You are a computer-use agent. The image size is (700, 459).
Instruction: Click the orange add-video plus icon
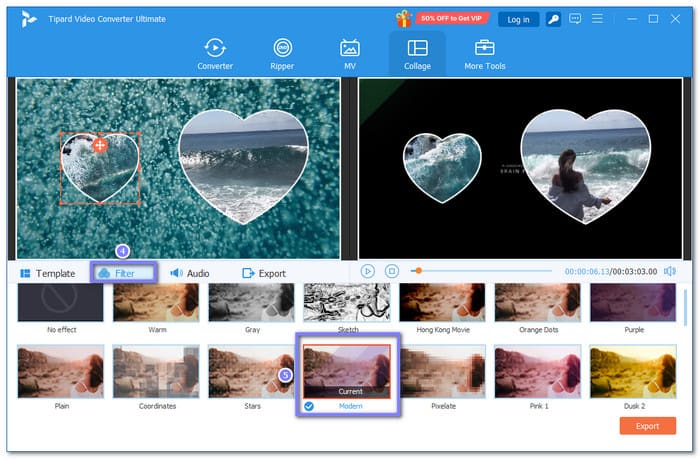coord(100,146)
